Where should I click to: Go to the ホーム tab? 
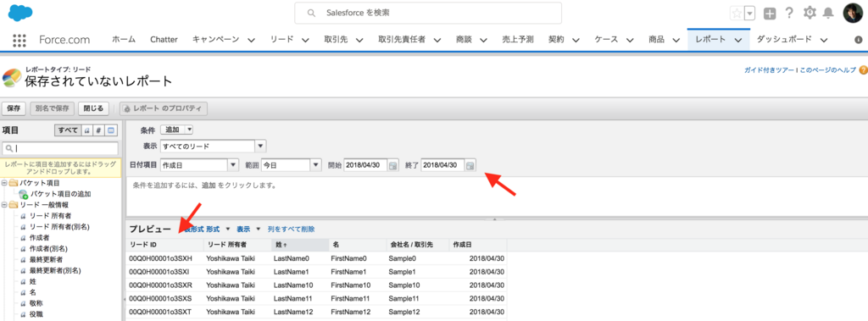click(x=123, y=39)
